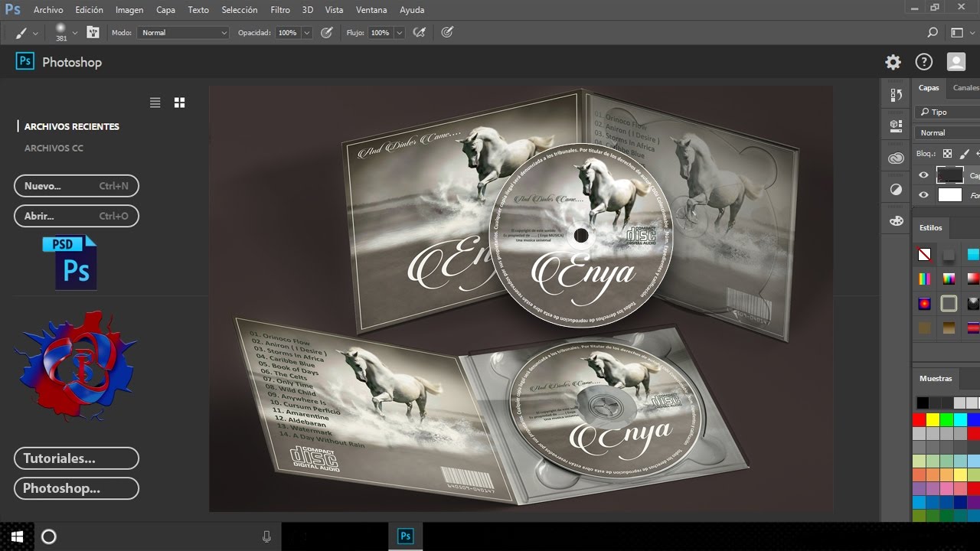The height and width of the screenshot is (551, 980).
Task: Open the Ventana menu
Action: 372,10
